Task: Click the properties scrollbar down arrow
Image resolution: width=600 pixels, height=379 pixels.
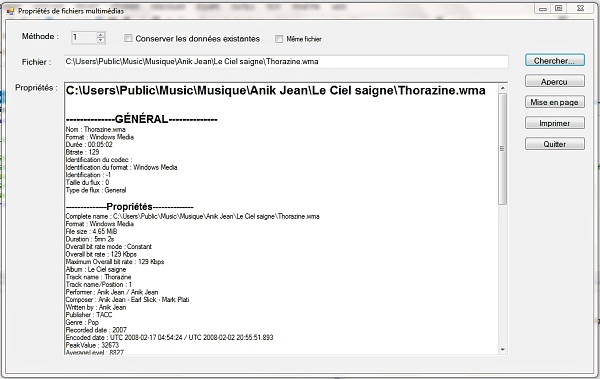Action: click(x=503, y=349)
